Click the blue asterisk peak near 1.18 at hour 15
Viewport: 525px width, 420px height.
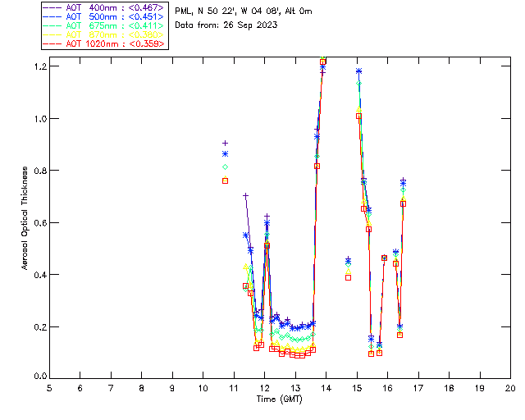[359, 71]
